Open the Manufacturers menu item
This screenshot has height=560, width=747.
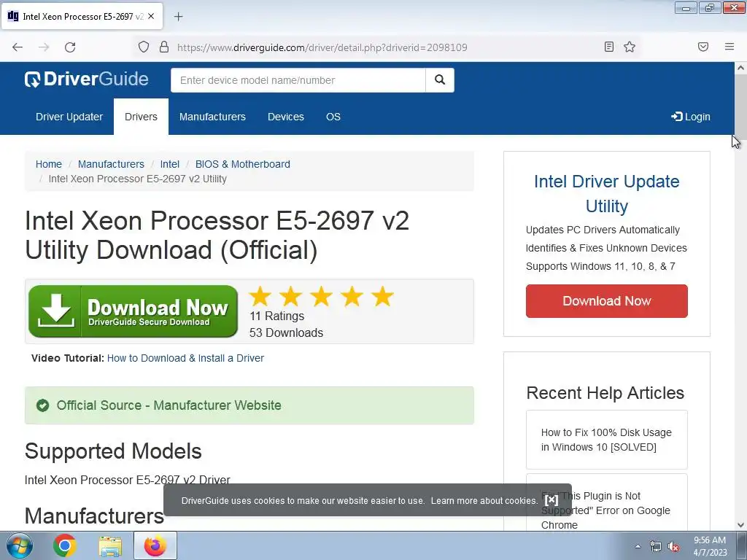click(212, 117)
